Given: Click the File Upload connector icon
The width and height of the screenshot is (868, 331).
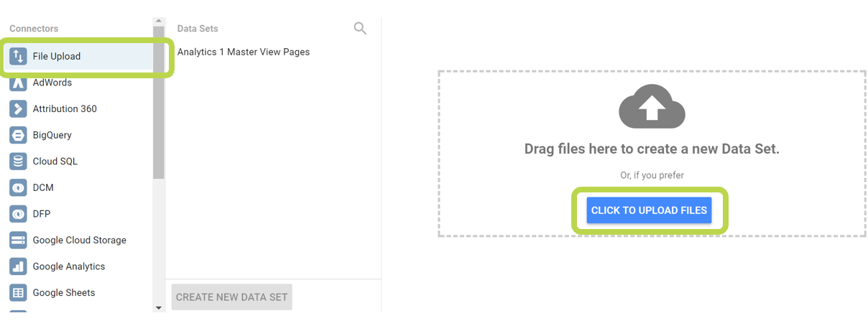Looking at the screenshot, I should coord(18,56).
